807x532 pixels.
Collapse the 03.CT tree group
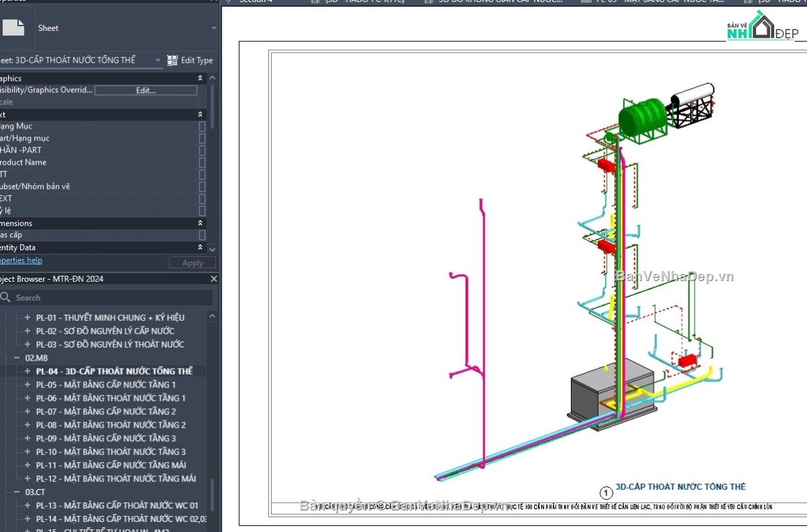[17, 492]
